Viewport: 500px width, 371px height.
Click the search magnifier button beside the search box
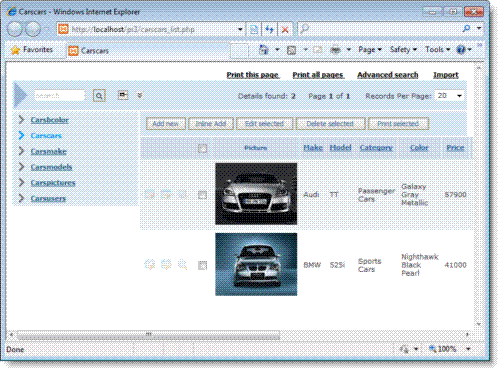tap(99, 96)
